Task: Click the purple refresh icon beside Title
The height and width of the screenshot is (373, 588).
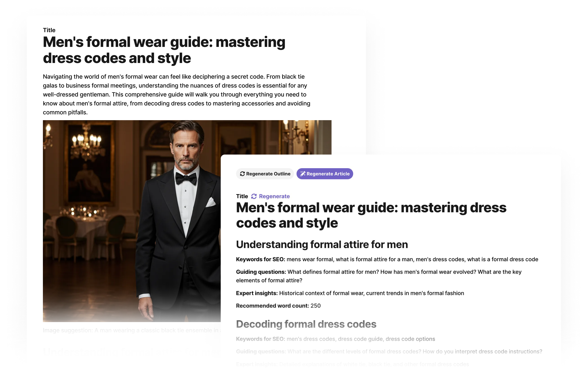Action: (x=254, y=196)
